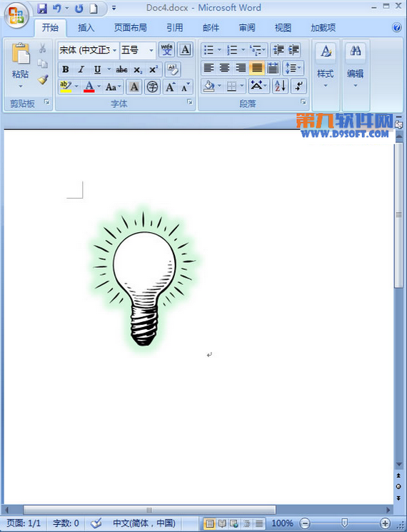407x532 pixels.
Task: Apply the enclosed characters tool
Action: (152, 87)
